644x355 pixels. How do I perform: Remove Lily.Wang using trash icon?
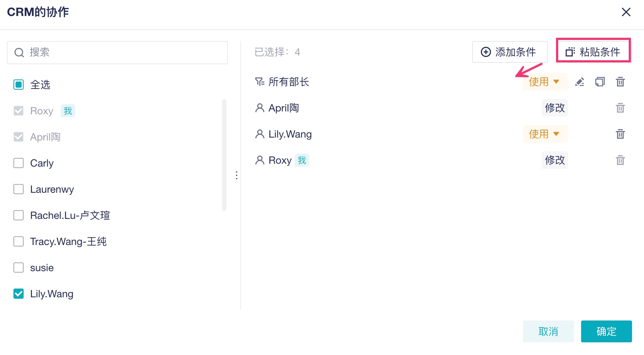620,134
